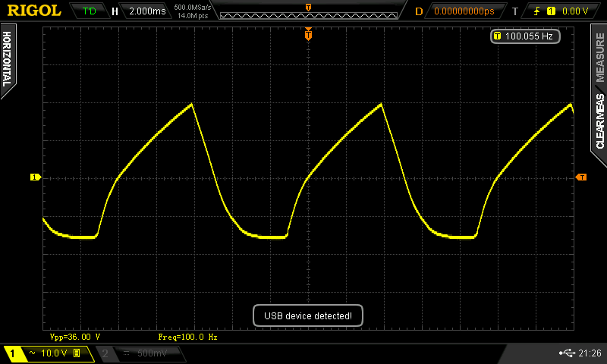This screenshot has height=364, width=607.
Task: Select the trigger level 0.00 V value
Action: coord(574,11)
